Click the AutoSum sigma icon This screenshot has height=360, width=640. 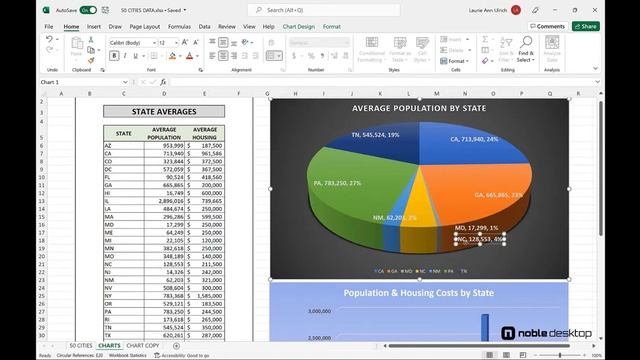pos(484,39)
